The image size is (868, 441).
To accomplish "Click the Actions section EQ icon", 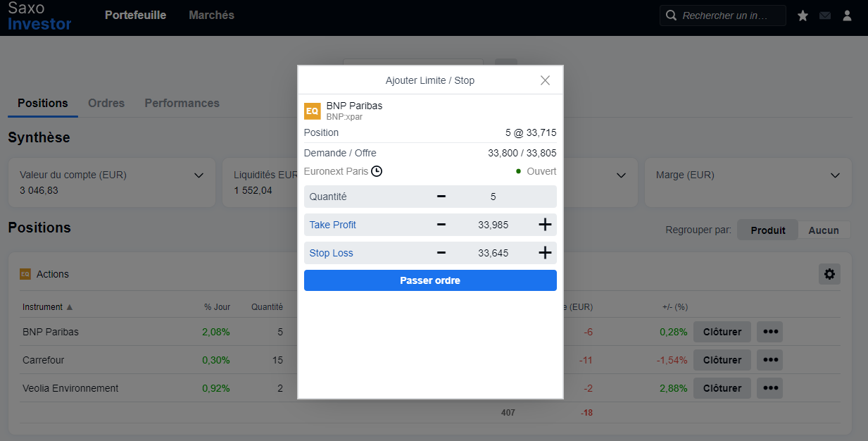I will (x=25, y=274).
